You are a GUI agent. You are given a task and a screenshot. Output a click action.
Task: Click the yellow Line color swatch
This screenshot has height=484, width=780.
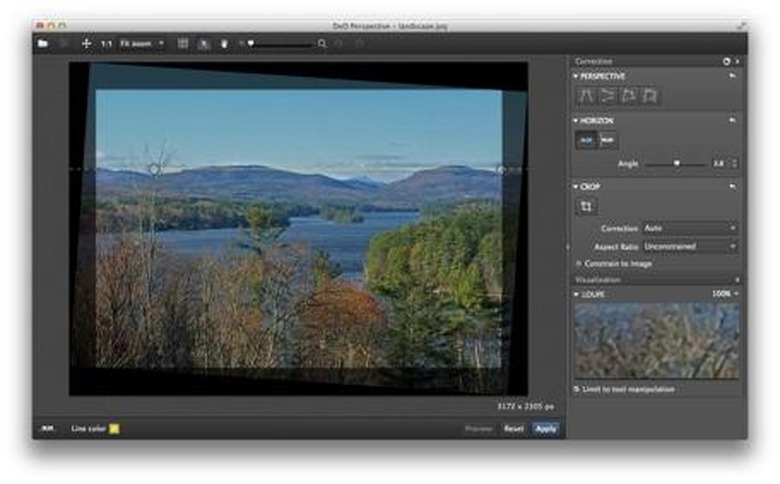tap(114, 428)
